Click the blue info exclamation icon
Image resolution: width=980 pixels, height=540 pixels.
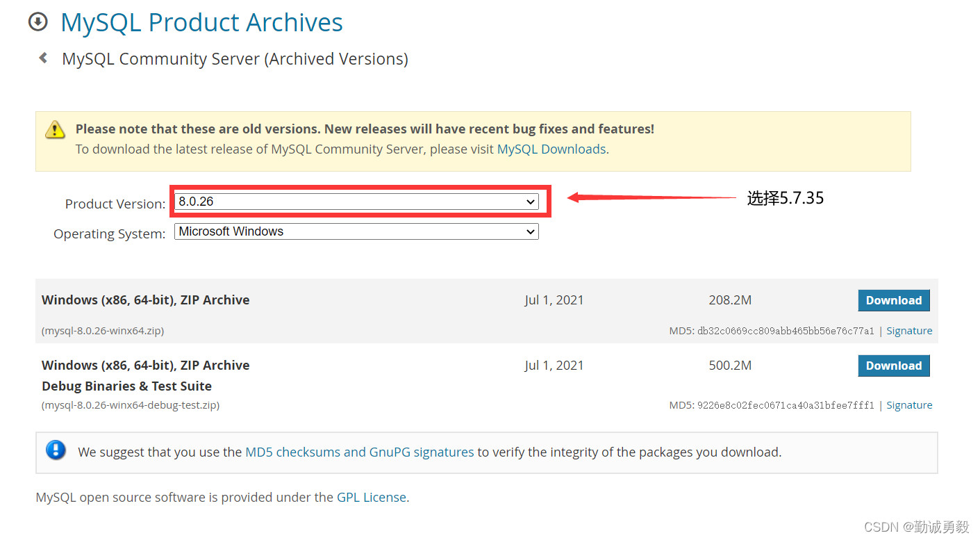click(56, 450)
